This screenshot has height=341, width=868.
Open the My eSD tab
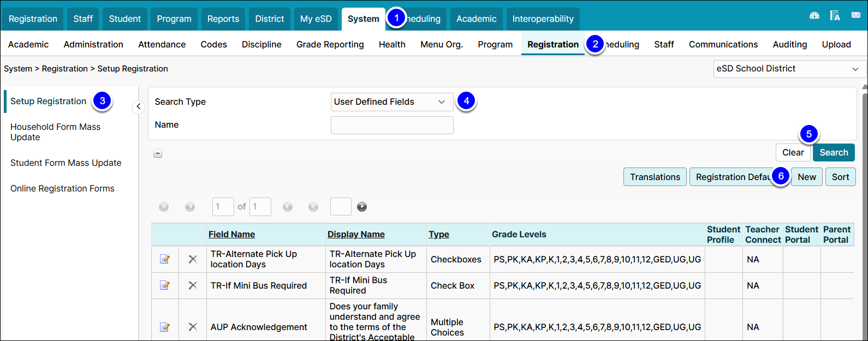[316, 19]
